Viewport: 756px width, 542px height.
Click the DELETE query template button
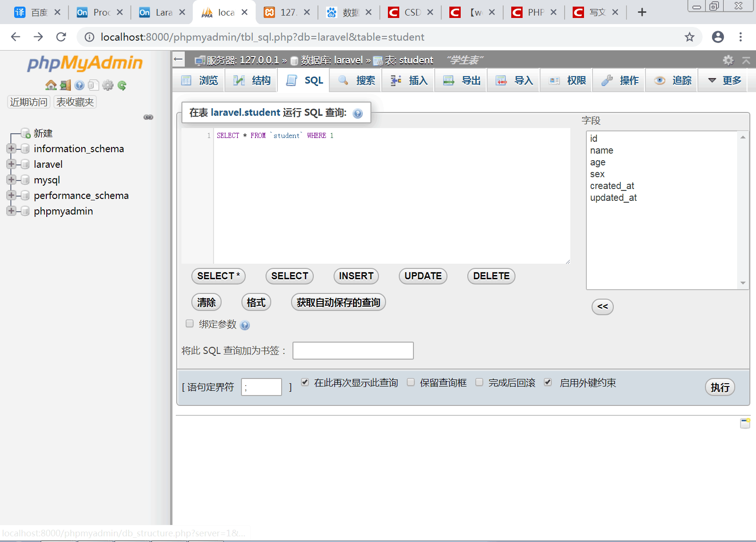coord(491,276)
